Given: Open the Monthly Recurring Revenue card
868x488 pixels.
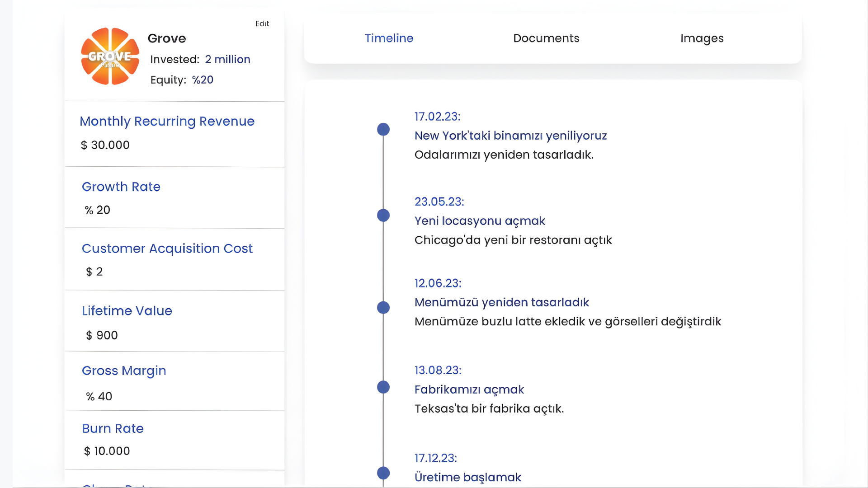Looking at the screenshot, I should click(x=167, y=121).
